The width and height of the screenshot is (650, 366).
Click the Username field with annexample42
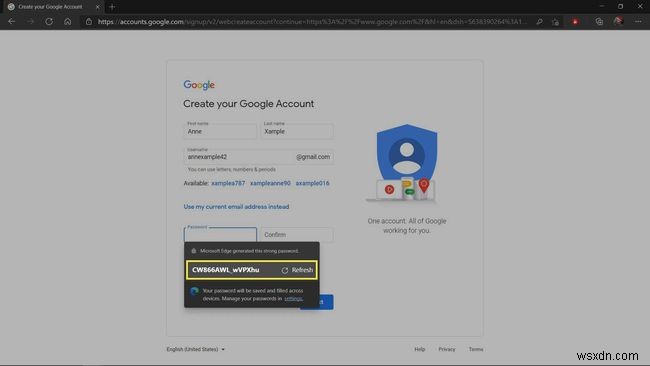point(258,156)
